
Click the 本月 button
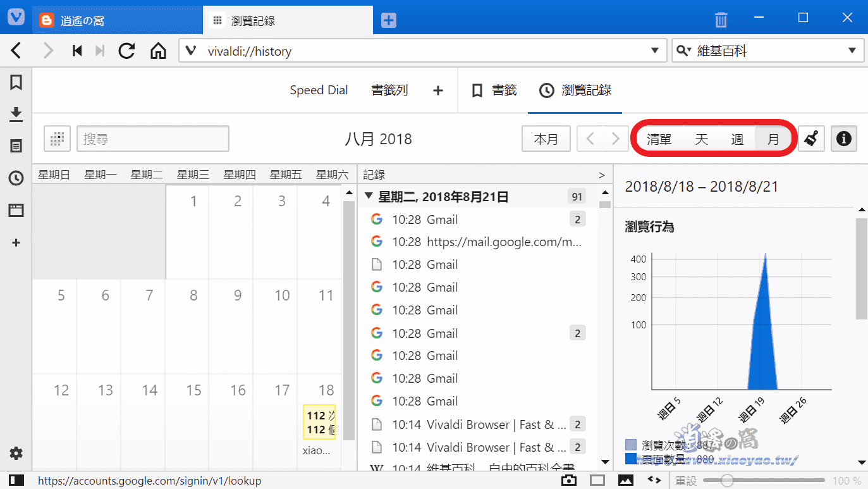pyautogui.click(x=546, y=139)
